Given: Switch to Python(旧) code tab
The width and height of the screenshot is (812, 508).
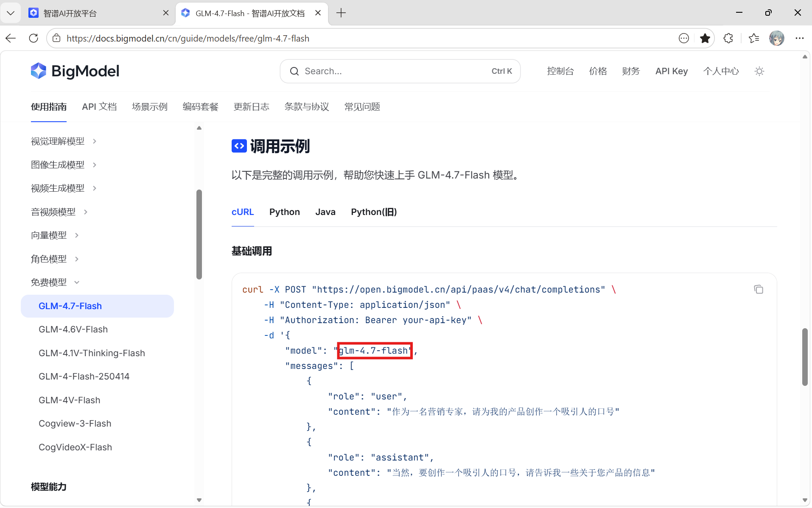Looking at the screenshot, I should click(374, 212).
